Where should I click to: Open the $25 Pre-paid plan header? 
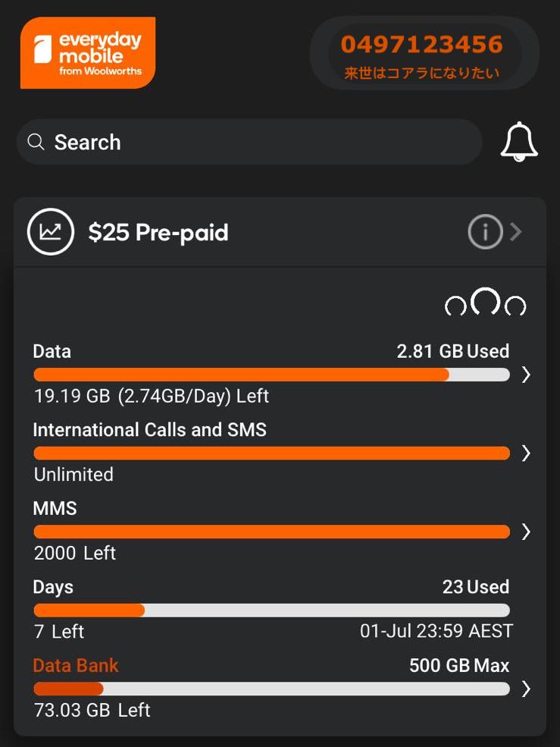[x=158, y=233]
